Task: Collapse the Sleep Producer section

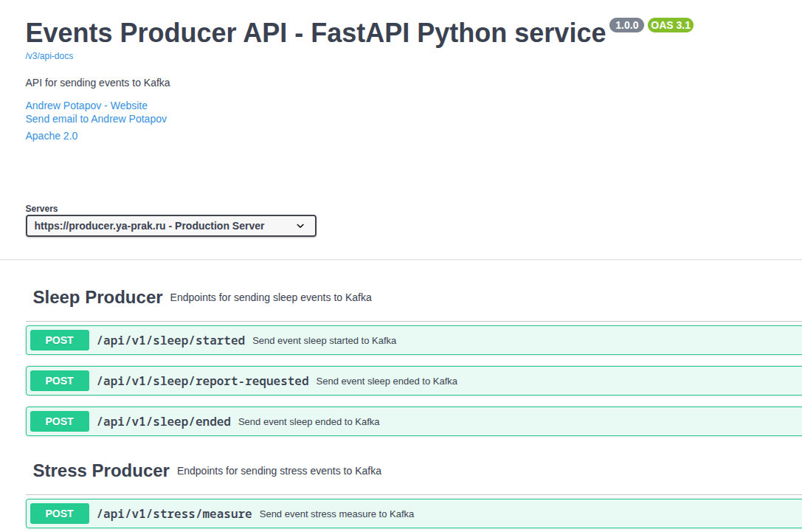Action: [97, 297]
